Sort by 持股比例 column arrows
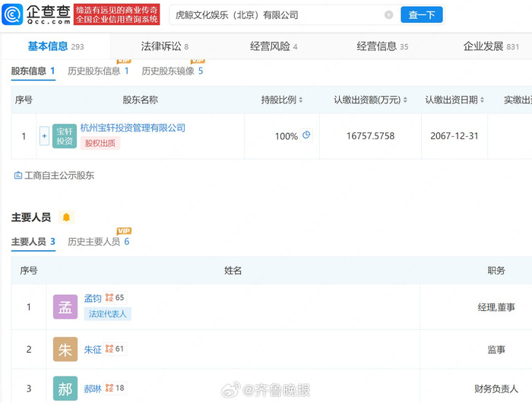 pyautogui.click(x=301, y=100)
